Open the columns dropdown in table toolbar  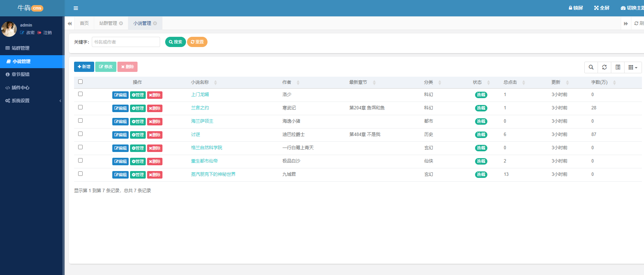click(633, 67)
